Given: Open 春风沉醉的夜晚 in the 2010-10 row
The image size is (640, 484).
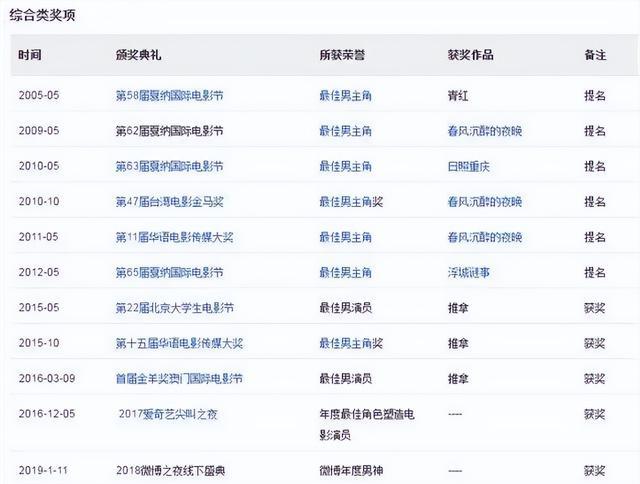Looking at the screenshot, I should (x=485, y=202).
